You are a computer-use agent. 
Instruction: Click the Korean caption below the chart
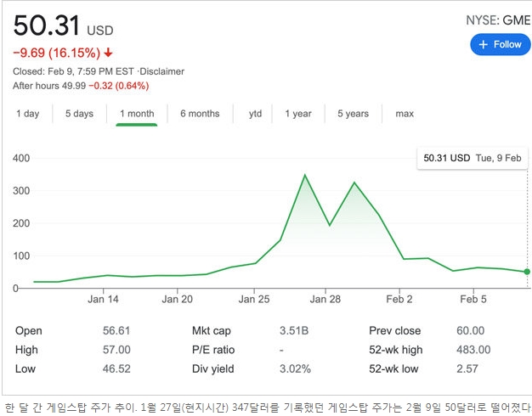[x=268, y=408]
